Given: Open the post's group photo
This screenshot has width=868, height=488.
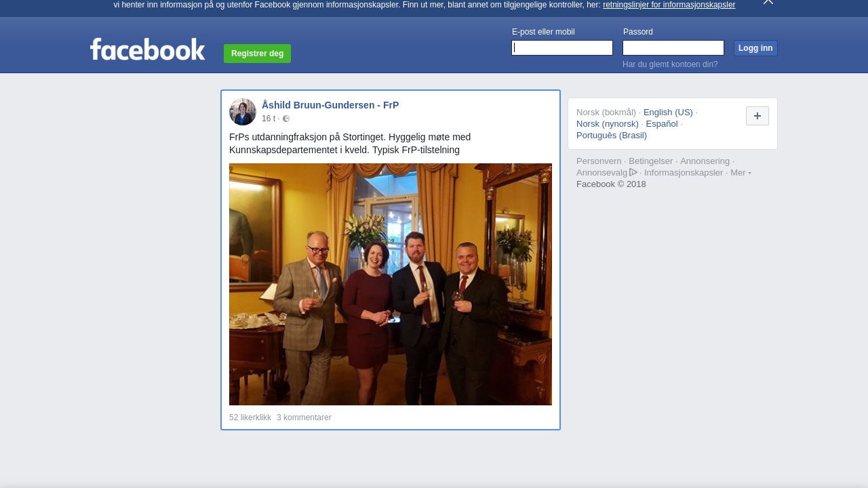Looking at the screenshot, I should pos(391,284).
